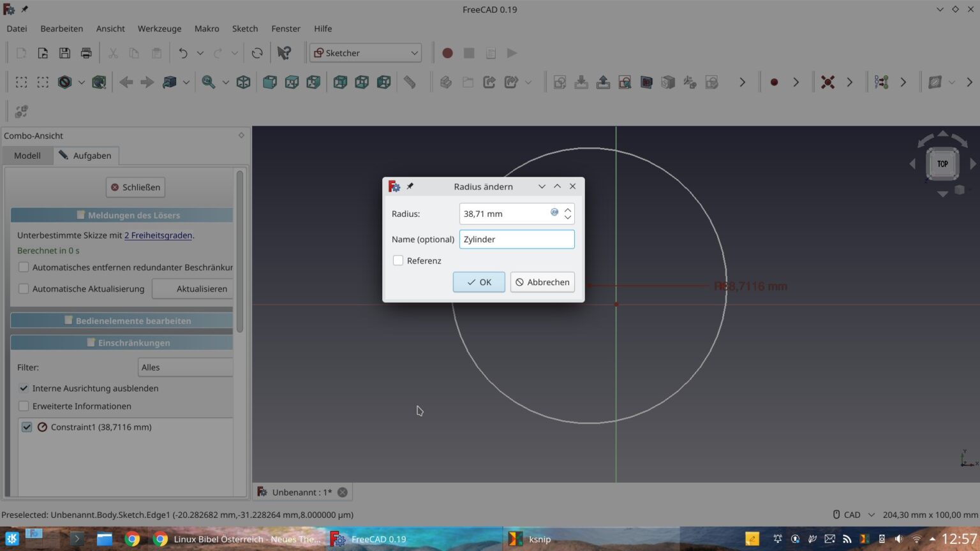The image size is (980, 551).
Task: Activate the Measure distance tool
Action: 409,82
